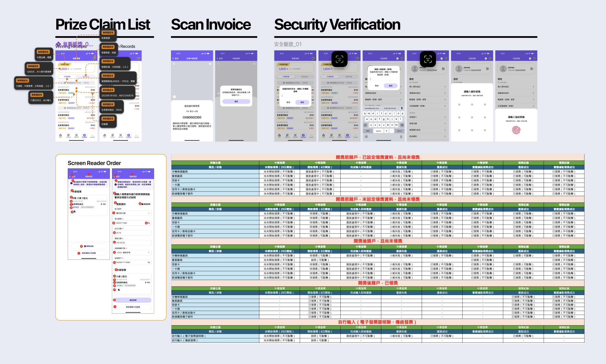Tap the space key on the keyboard
The width and height of the screenshot is (606, 364).
pos(378,131)
